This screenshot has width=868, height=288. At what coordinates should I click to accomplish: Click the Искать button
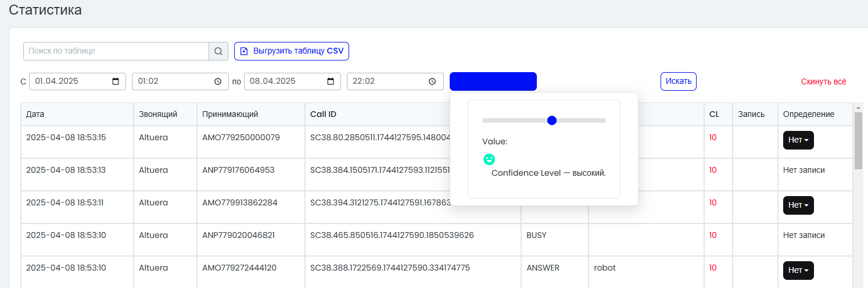(x=679, y=81)
